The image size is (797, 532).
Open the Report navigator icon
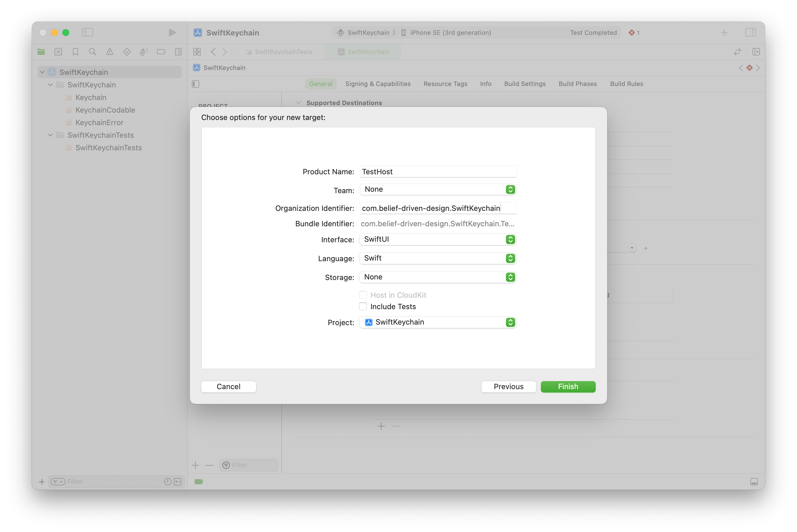pos(178,51)
